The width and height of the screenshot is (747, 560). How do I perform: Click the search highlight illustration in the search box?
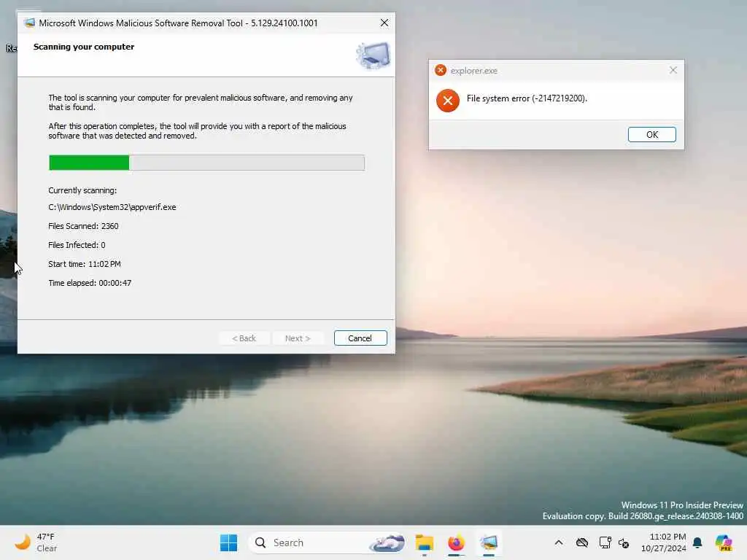coord(387,542)
